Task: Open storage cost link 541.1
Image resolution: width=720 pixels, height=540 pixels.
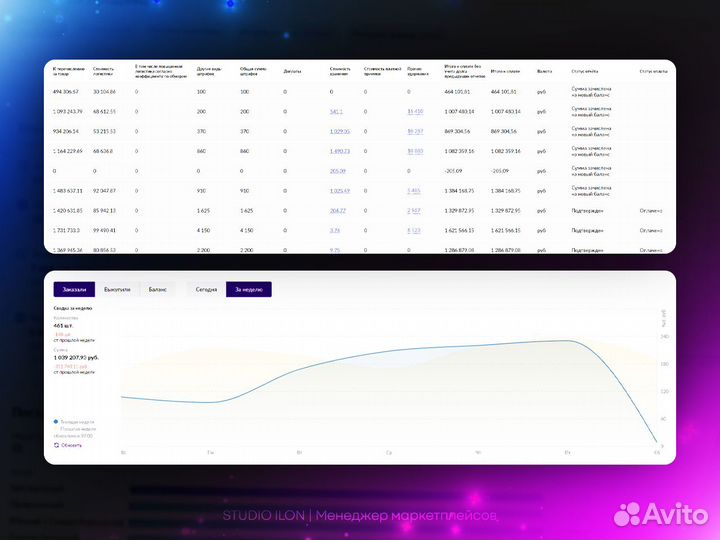Action: click(336, 111)
